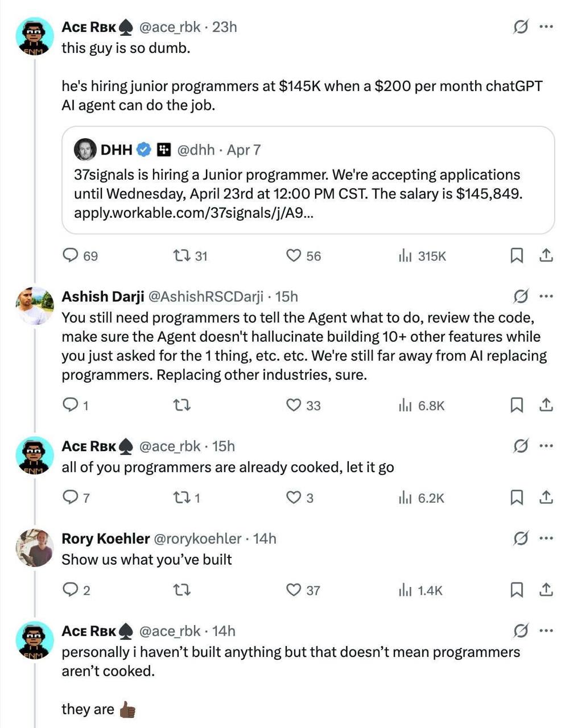View analytics for the 315K views tweet
The width and height of the screenshot is (569, 728).
[x=405, y=256]
